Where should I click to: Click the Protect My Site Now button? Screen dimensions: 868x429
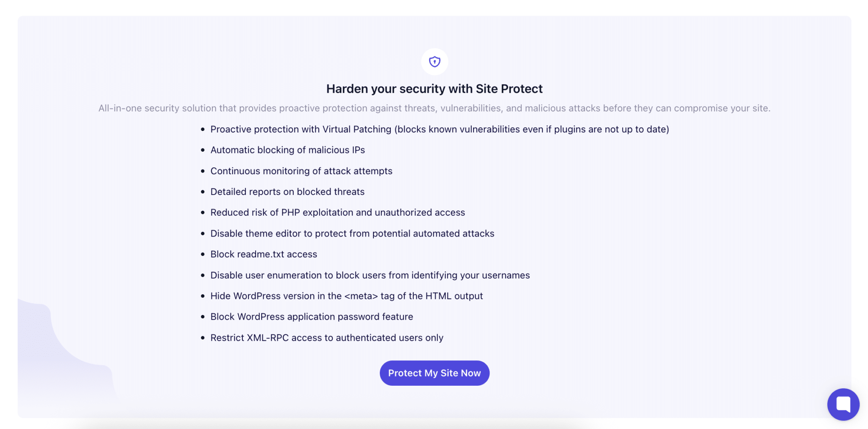434,373
